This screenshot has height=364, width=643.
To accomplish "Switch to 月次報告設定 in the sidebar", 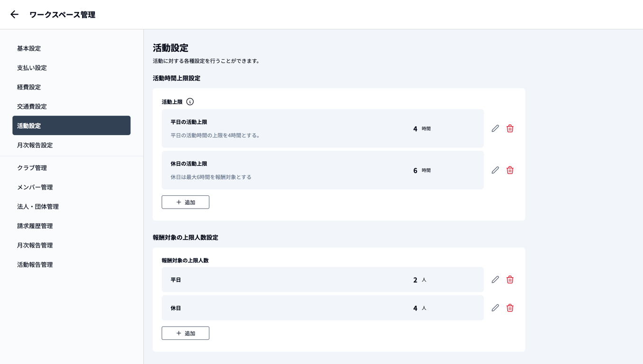I will pos(35,146).
